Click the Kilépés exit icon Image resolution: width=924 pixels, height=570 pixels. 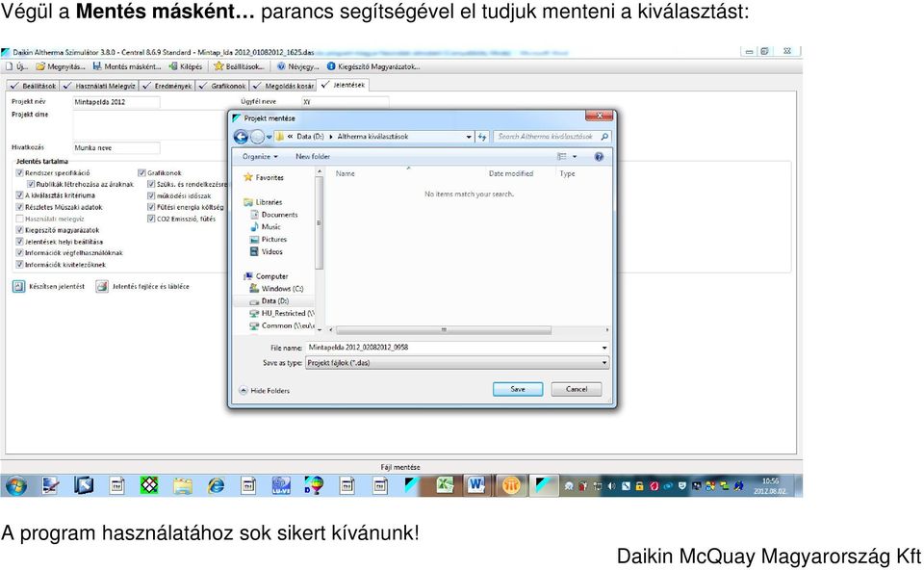click(173, 66)
